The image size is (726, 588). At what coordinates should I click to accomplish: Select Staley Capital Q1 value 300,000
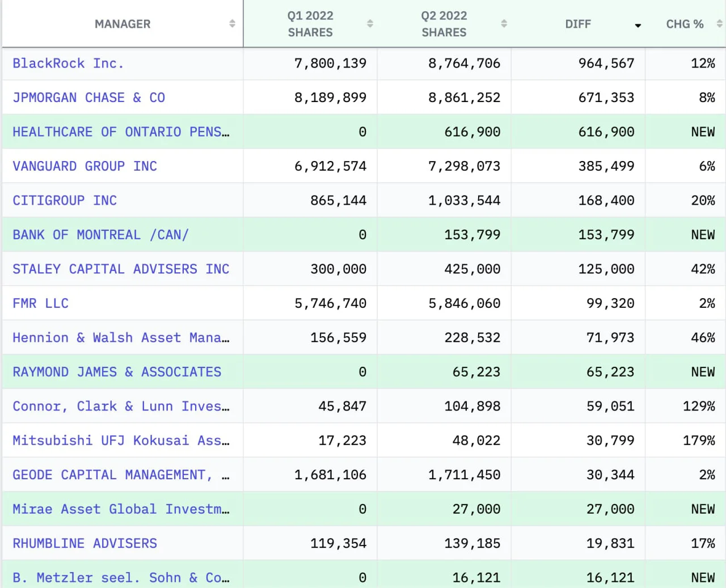click(x=338, y=269)
